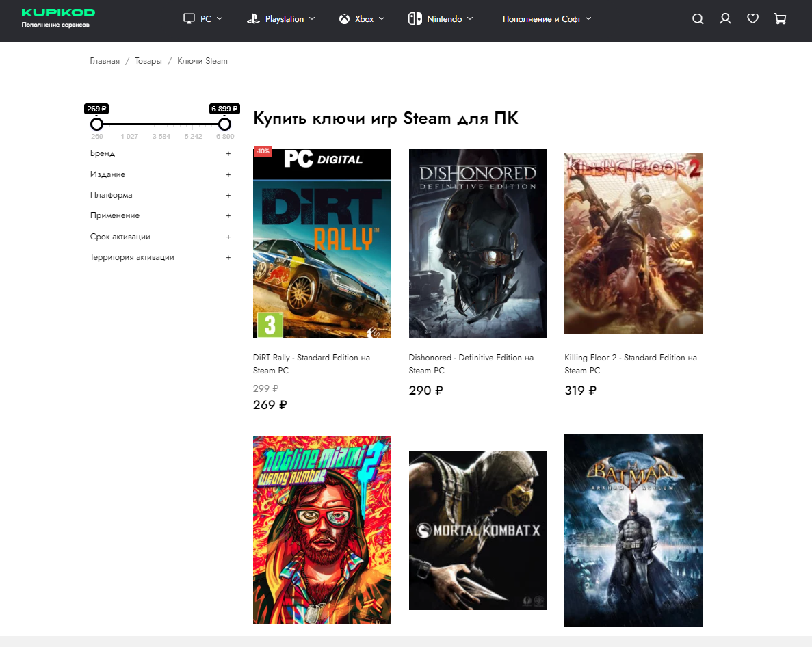Expand PC menu chevron arrow
Screen dimensions: 812x647
(220, 18)
